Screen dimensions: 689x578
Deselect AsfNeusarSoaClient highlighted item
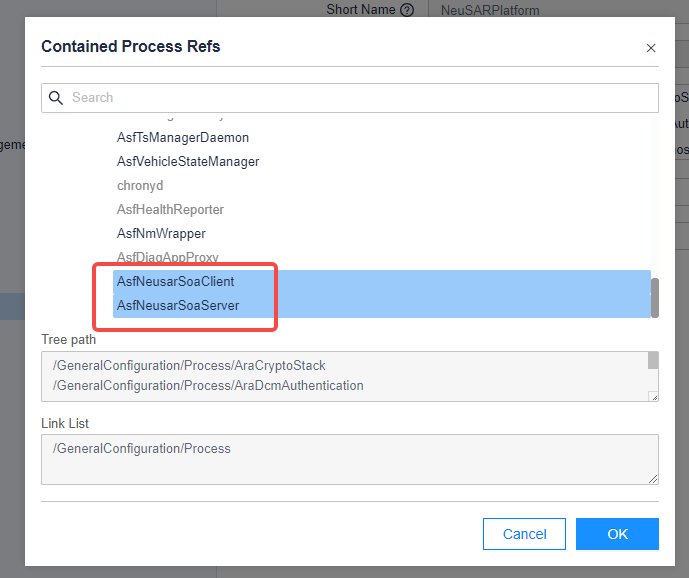(x=175, y=281)
